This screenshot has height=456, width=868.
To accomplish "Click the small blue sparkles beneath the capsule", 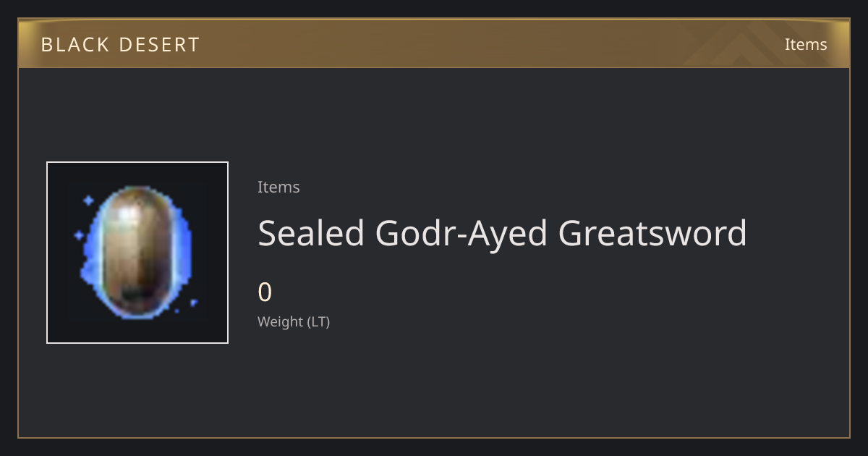I will pyautogui.click(x=185, y=305).
